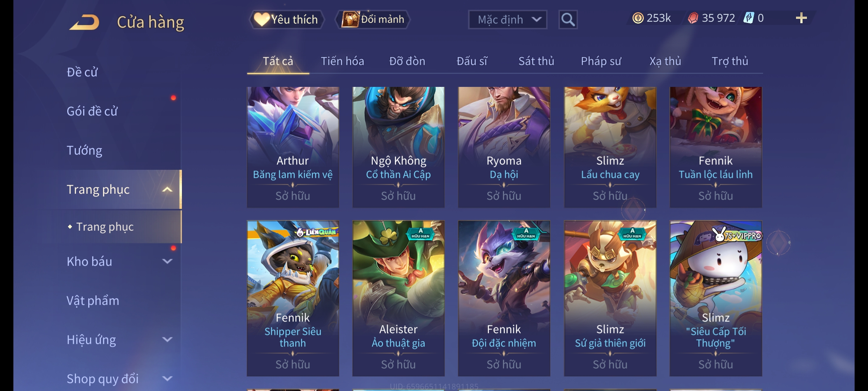This screenshot has width=868, height=391.
Task: Open the search magnifier icon
Action: point(568,20)
